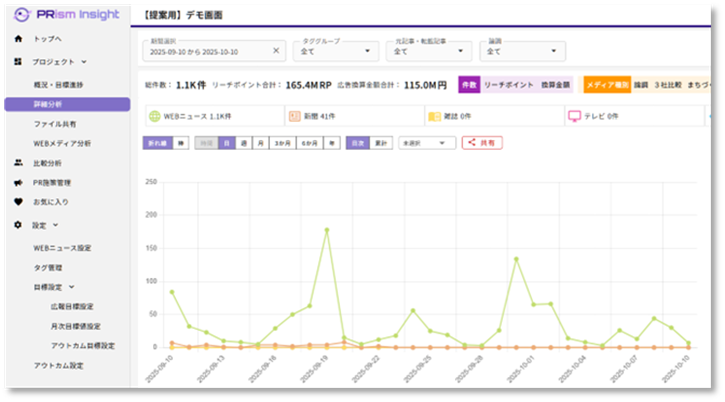Select the 週 weekly interval toggle
This screenshot has width=725, height=402.
(x=244, y=143)
